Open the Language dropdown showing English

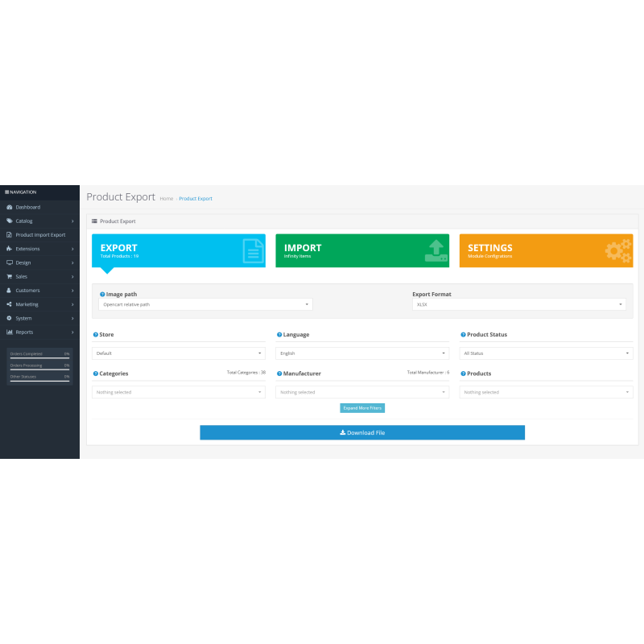(x=362, y=353)
